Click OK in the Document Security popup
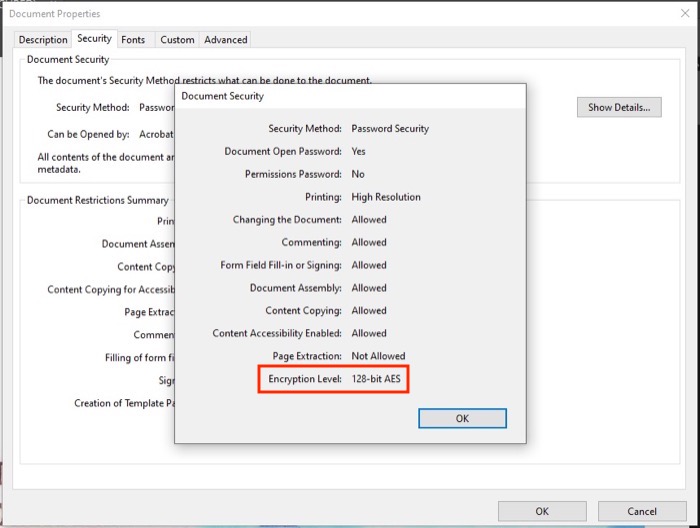 click(462, 418)
